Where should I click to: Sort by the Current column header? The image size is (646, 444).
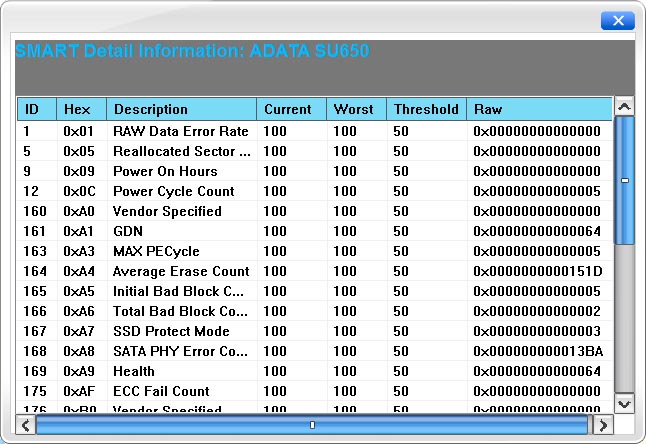tap(292, 109)
